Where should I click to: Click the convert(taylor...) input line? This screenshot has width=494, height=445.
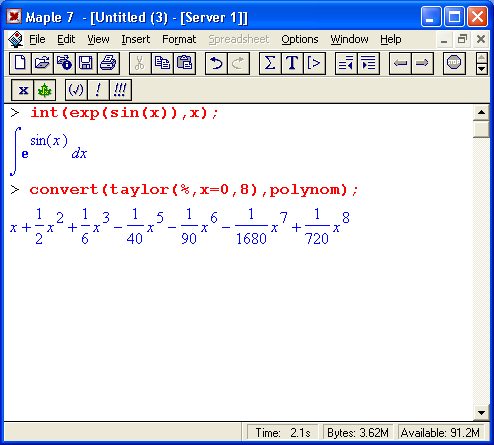(194, 190)
